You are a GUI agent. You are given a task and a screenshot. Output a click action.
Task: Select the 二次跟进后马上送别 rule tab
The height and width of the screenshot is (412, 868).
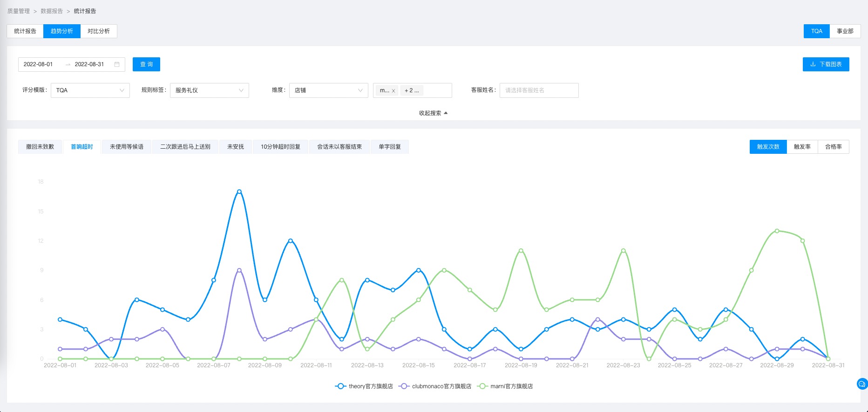pos(185,147)
